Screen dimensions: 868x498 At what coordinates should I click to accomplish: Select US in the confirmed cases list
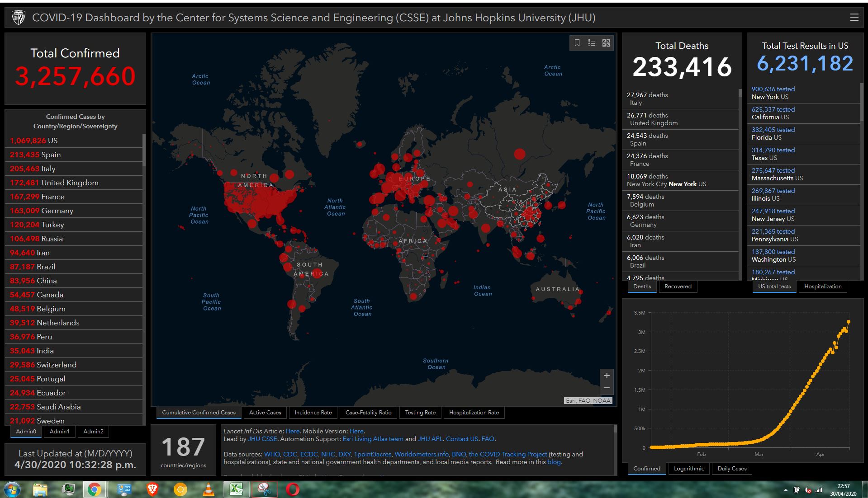coord(74,141)
